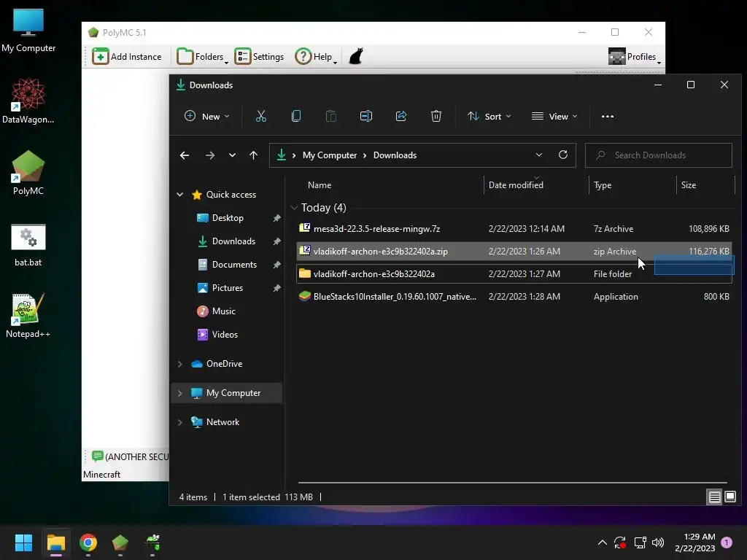
Task: Click the Notepad++ taskbar icon
Action: point(152,542)
